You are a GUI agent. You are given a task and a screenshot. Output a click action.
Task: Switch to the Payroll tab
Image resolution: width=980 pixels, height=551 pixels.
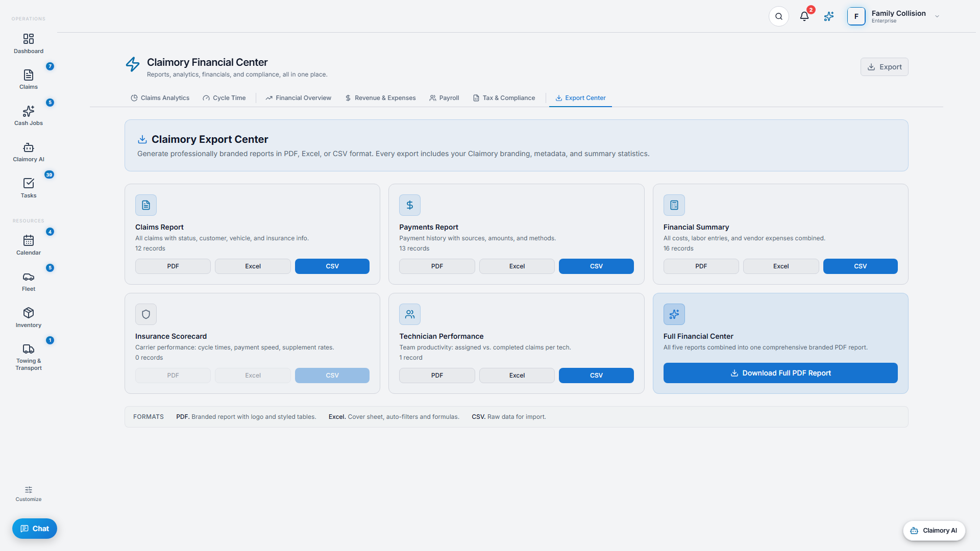click(x=444, y=98)
